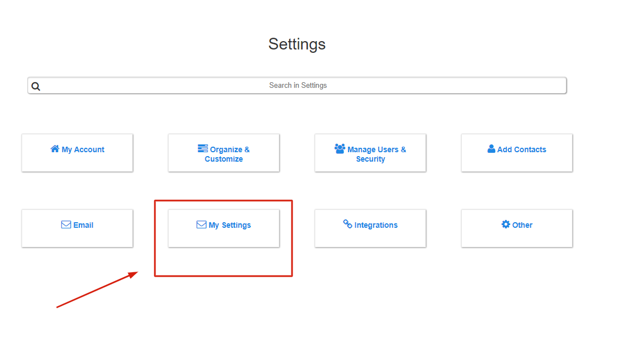
Task: Click the envelope icon beside My Settings
Action: [202, 225]
